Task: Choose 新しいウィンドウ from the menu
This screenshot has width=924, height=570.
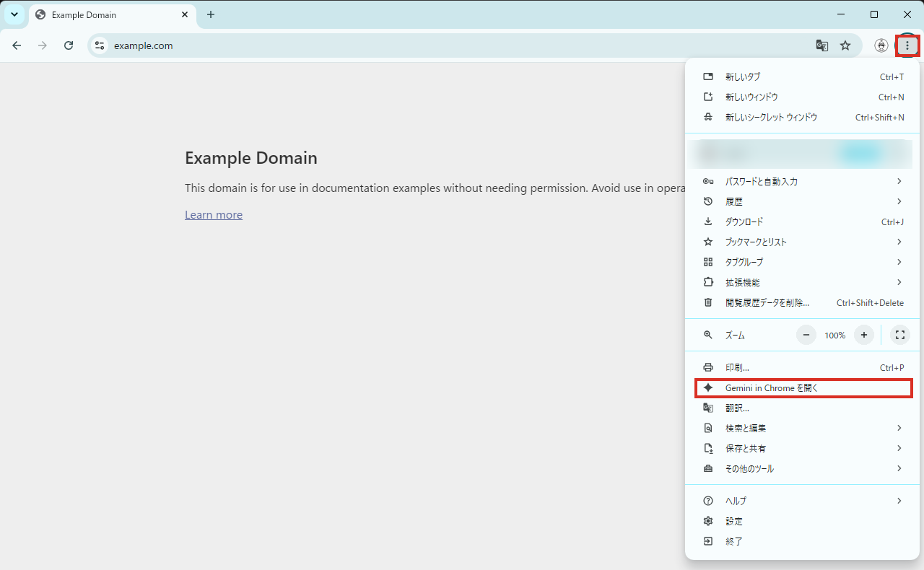Action: point(803,97)
